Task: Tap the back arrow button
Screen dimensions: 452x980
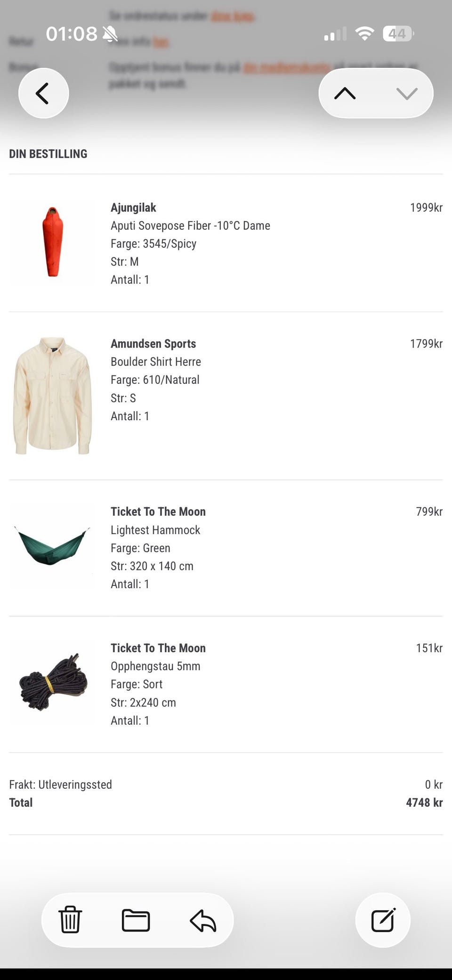Action: (43, 93)
